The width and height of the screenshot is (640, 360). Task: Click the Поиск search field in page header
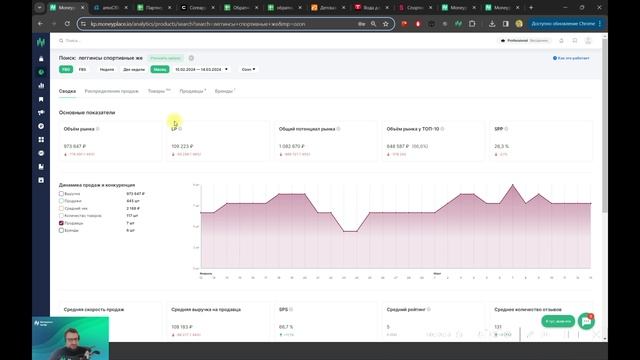coord(73,41)
